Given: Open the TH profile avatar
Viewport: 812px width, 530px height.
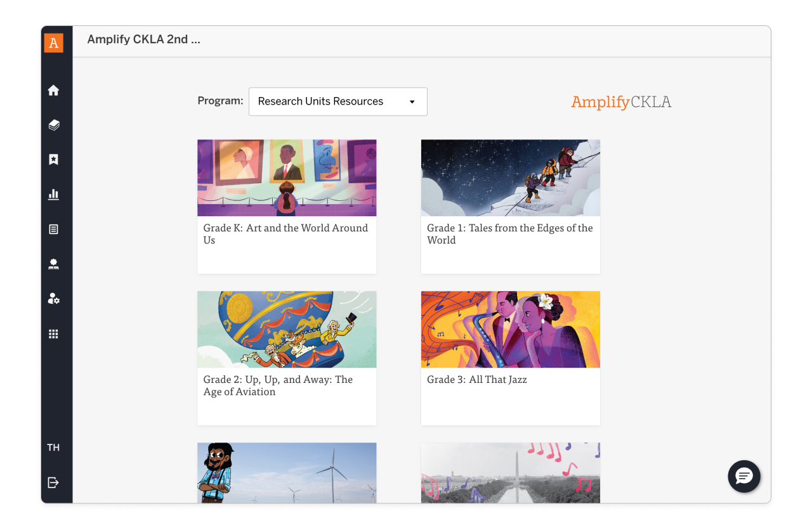Looking at the screenshot, I should (x=54, y=447).
